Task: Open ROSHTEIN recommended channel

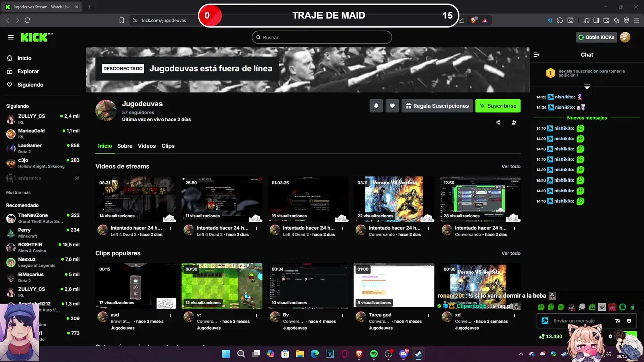Action: [x=42, y=248]
